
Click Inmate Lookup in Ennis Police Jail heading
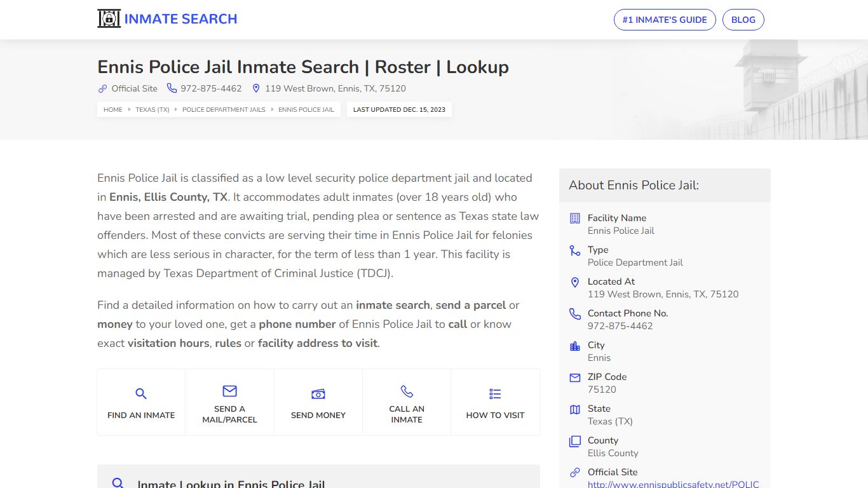[231, 484]
